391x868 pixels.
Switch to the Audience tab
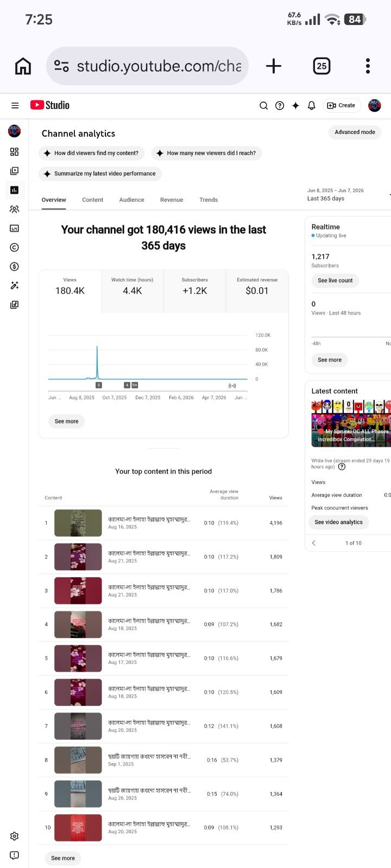coord(131,200)
